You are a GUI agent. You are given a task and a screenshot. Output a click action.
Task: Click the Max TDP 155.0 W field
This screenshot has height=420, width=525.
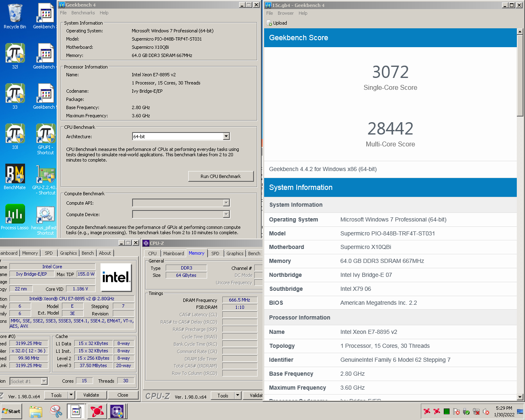[86, 274]
